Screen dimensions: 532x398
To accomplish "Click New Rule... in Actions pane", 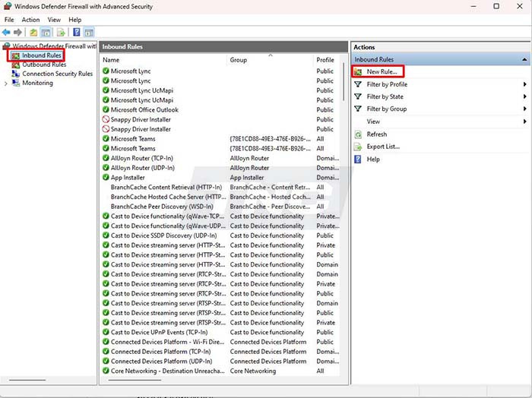I will pyautogui.click(x=382, y=72).
